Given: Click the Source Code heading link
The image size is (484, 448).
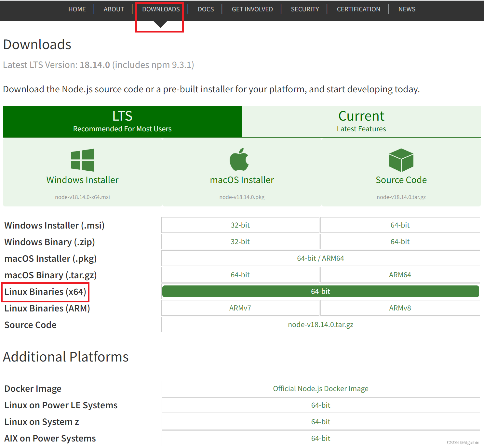Looking at the screenshot, I should pos(401,180).
